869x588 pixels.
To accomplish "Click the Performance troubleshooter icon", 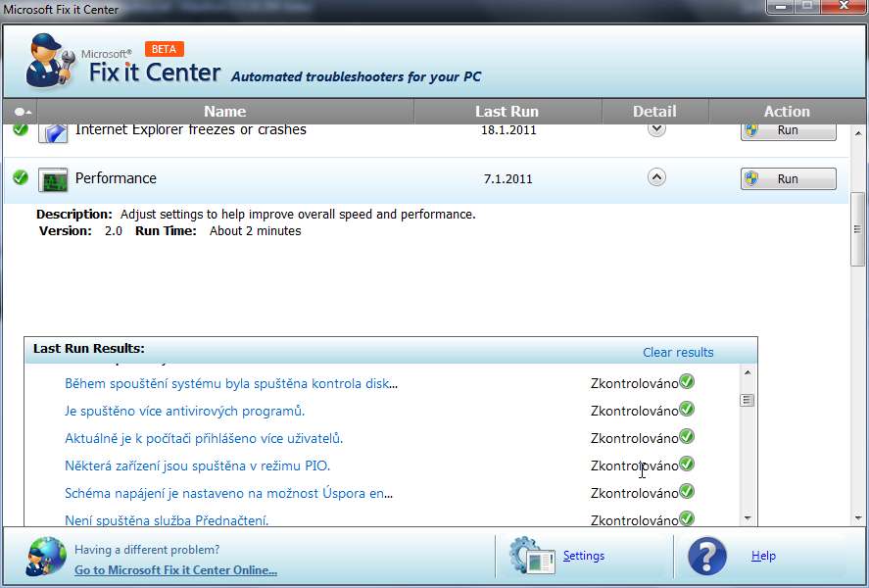I will (53, 179).
